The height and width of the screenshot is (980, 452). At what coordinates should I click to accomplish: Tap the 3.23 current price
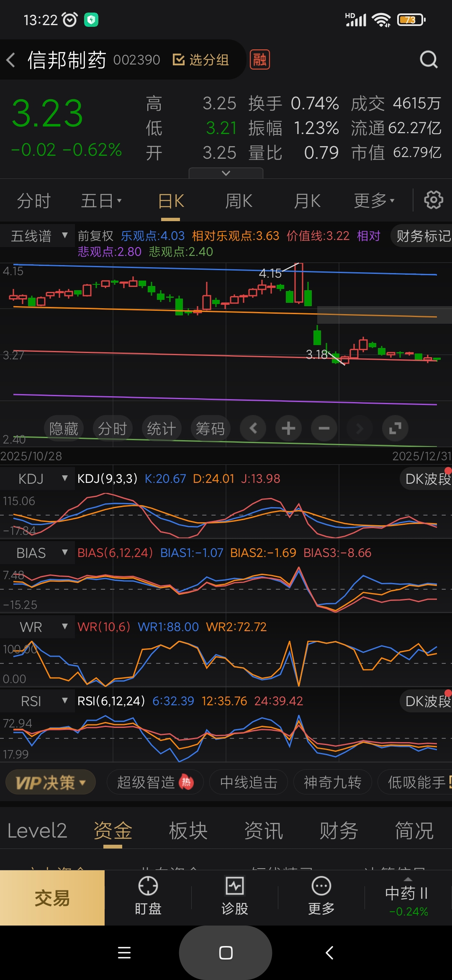[47, 113]
